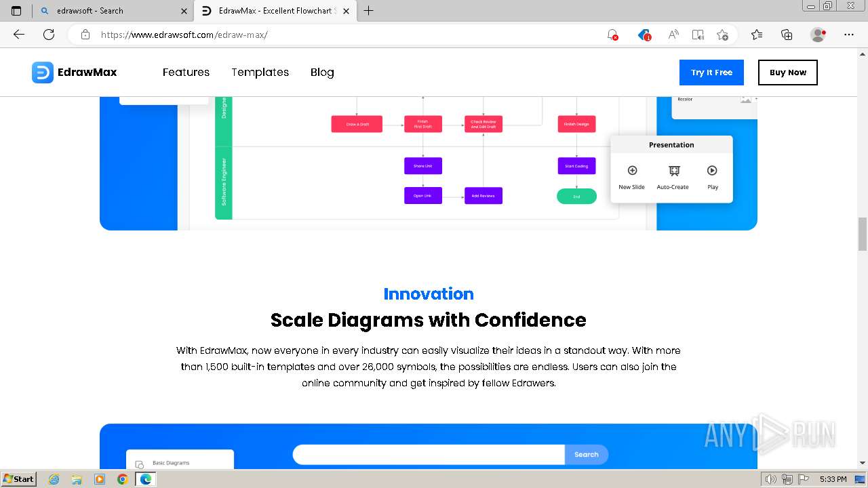The width and height of the screenshot is (868, 488).
Task: Click the scrollbar up arrow
Action: pyautogui.click(x=863, y=54)
